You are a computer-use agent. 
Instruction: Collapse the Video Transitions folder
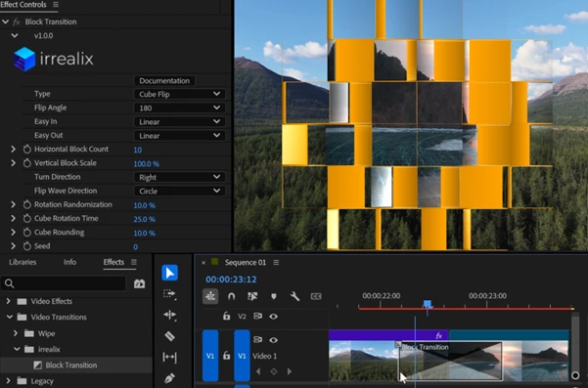10,318
